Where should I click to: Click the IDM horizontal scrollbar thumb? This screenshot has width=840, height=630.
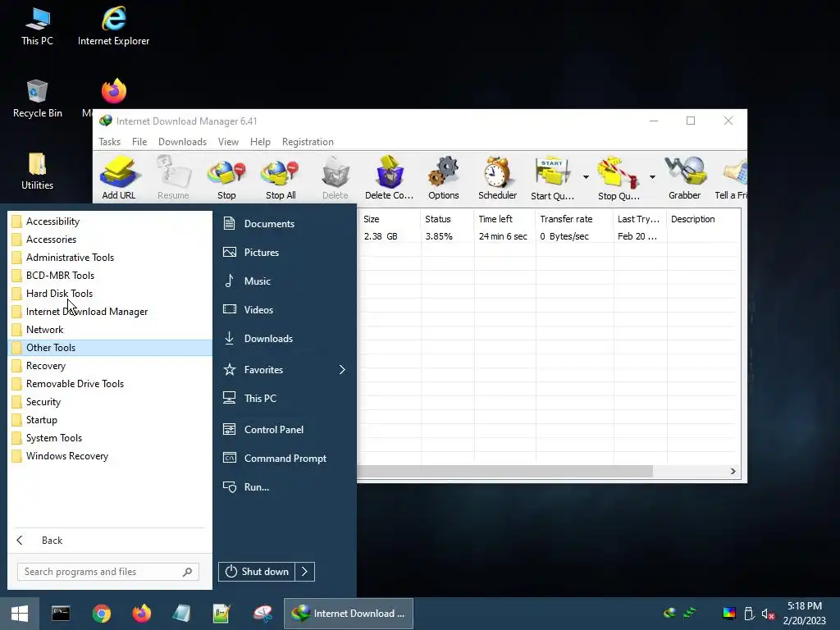(x=505, y=472)
